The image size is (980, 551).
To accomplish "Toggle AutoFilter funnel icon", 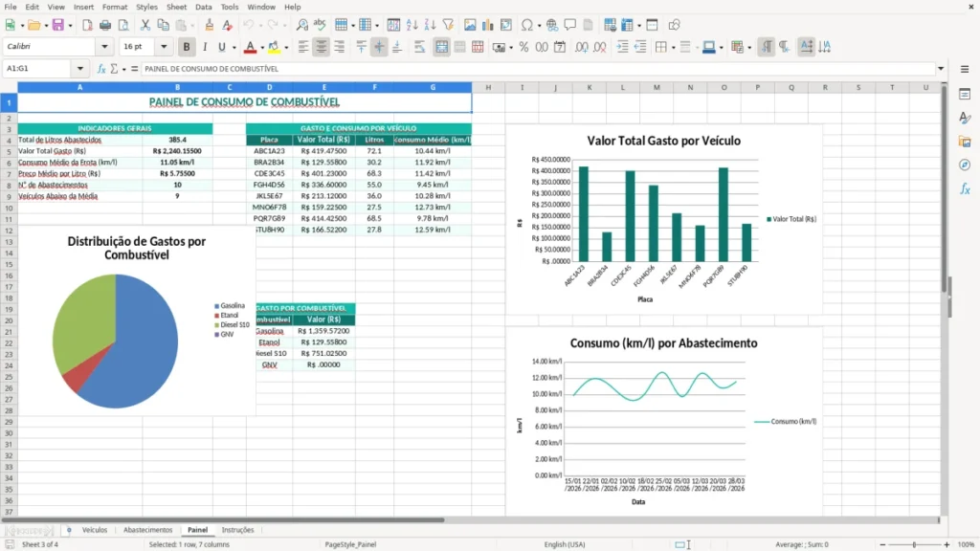I will 448,25.
